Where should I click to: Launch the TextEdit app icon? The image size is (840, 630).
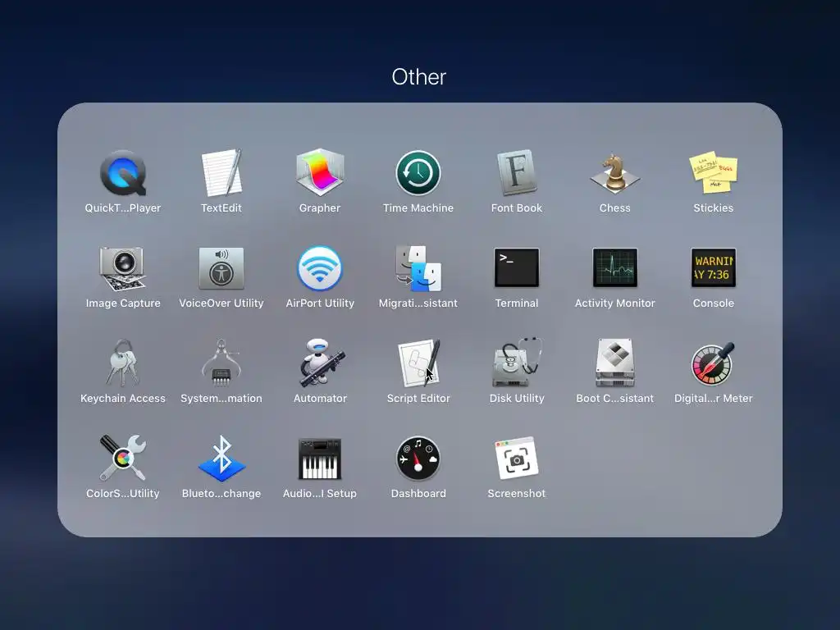(221, 173)
